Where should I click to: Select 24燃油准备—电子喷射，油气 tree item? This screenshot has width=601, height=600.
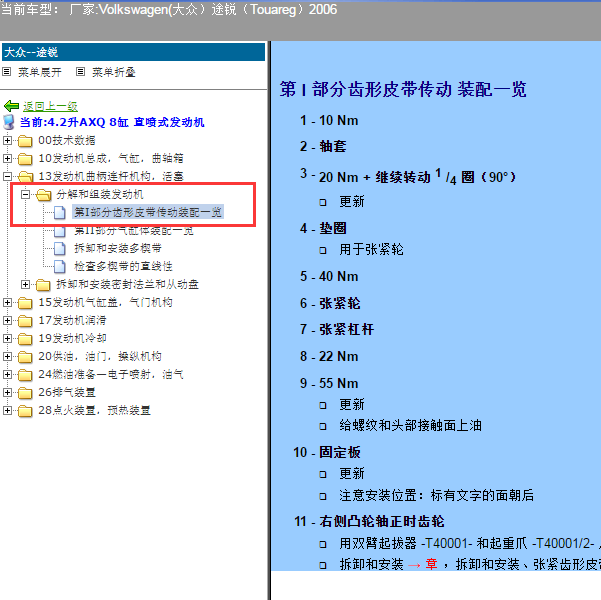pos(111,374)
